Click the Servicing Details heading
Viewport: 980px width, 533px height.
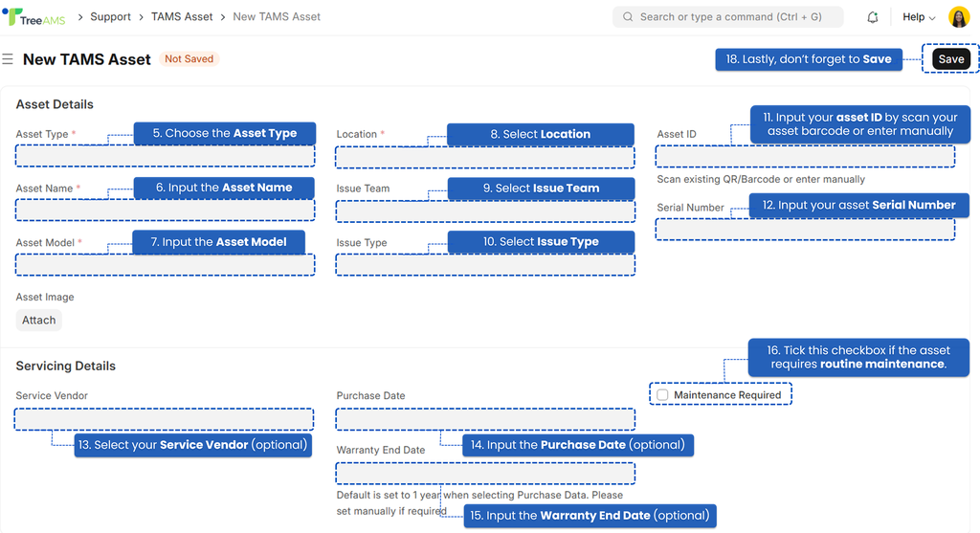point(66,366)
